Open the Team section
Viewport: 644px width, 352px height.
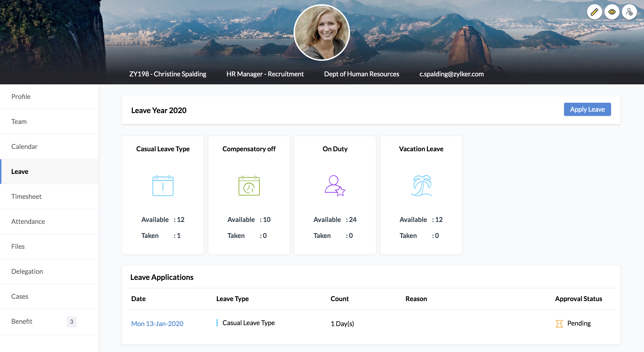(19, 121)
